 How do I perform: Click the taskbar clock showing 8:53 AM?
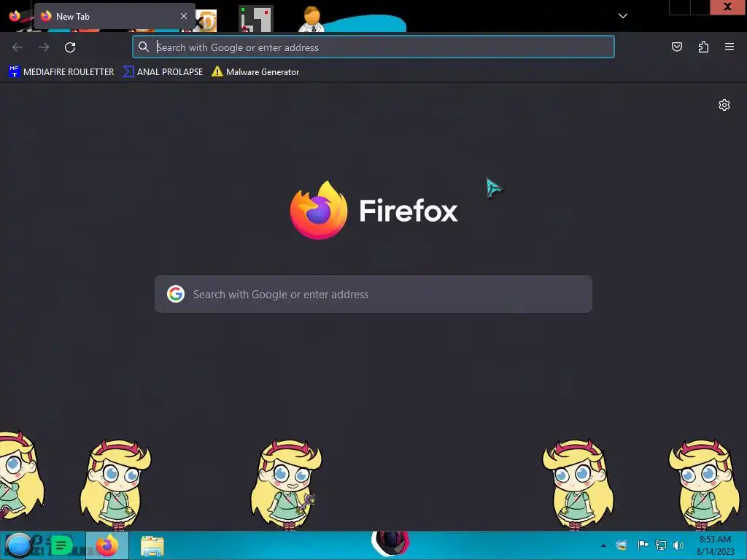(x=715, y=545)
